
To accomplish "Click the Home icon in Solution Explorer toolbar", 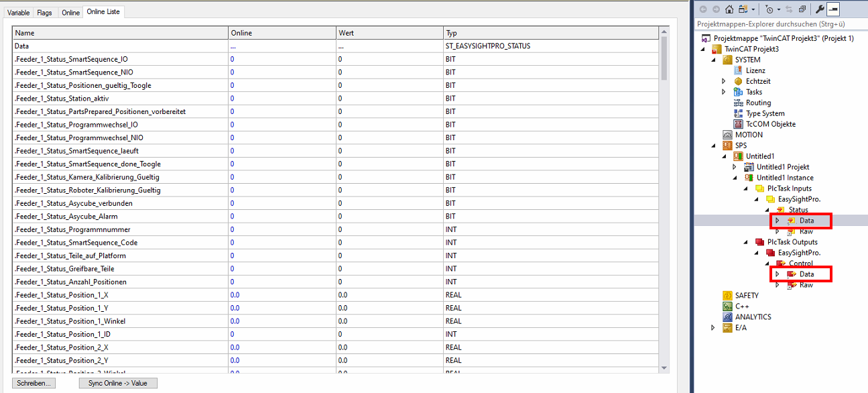I will 729,9.
